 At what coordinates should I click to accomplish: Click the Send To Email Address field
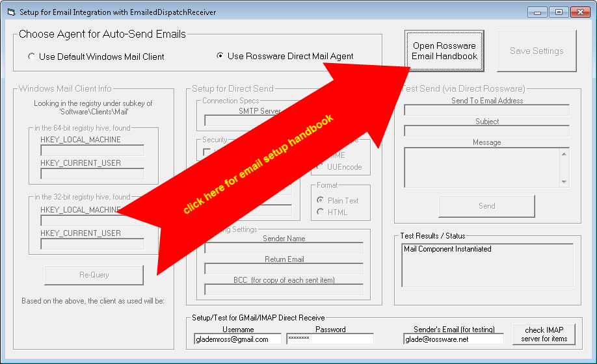point(486,110)
